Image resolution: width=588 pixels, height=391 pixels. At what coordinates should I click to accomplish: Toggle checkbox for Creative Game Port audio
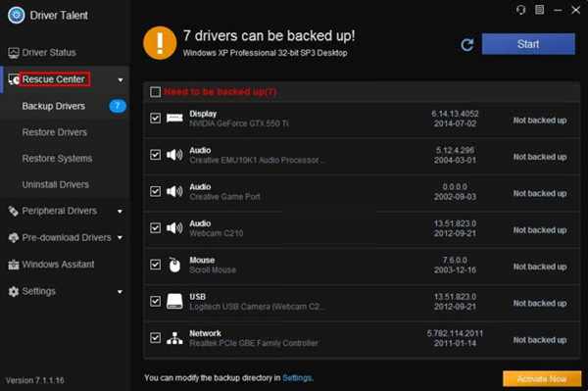click(x=155, y=191)
